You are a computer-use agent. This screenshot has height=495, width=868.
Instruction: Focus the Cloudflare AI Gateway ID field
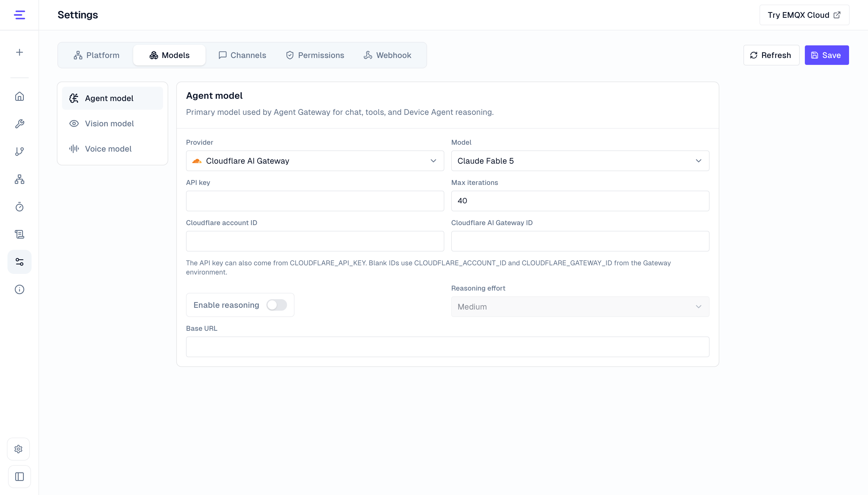coord(580,241)
